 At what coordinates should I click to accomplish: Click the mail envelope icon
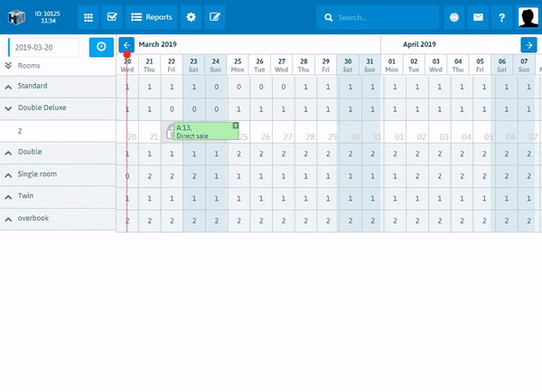click(478, 17)
